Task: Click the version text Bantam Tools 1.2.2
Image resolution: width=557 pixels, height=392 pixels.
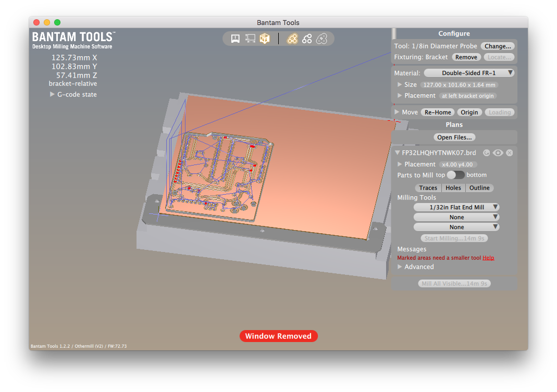Action: [x=50, y=346]
